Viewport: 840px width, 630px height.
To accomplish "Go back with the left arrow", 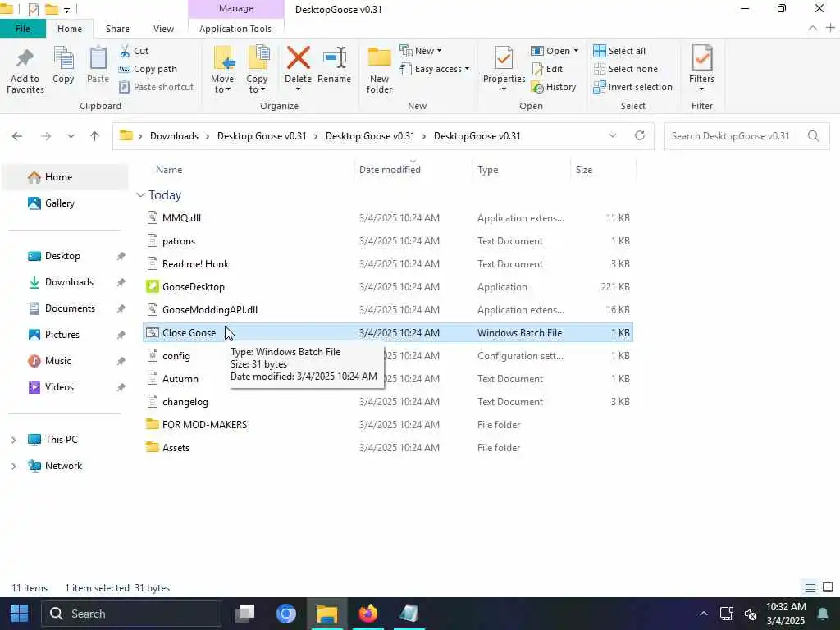I will [17, 136].
